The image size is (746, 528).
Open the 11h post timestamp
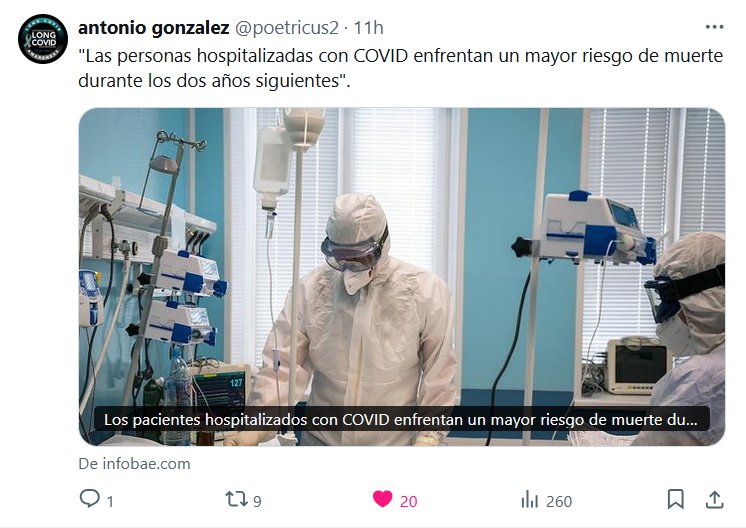(x=368, y=28)
